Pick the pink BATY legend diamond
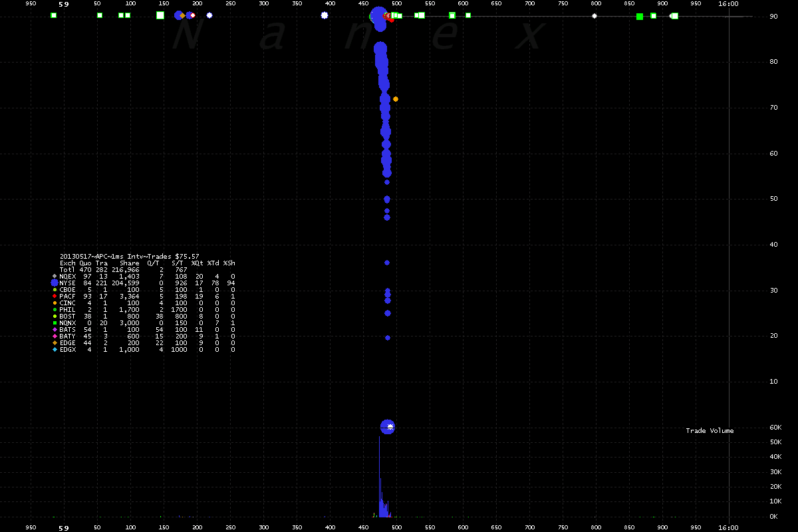Image resolution: width=798 pixels, height=532 pixels. click(55, 336)
